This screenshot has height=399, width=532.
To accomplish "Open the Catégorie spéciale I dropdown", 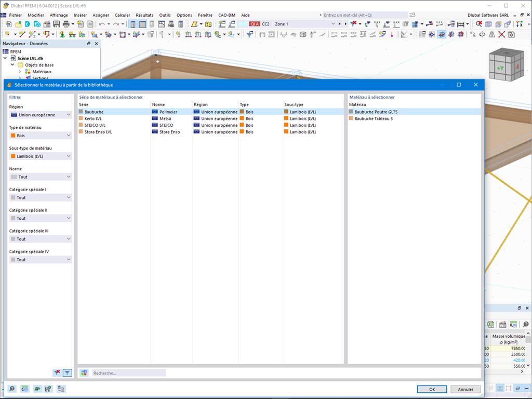I will click(41, 198).
